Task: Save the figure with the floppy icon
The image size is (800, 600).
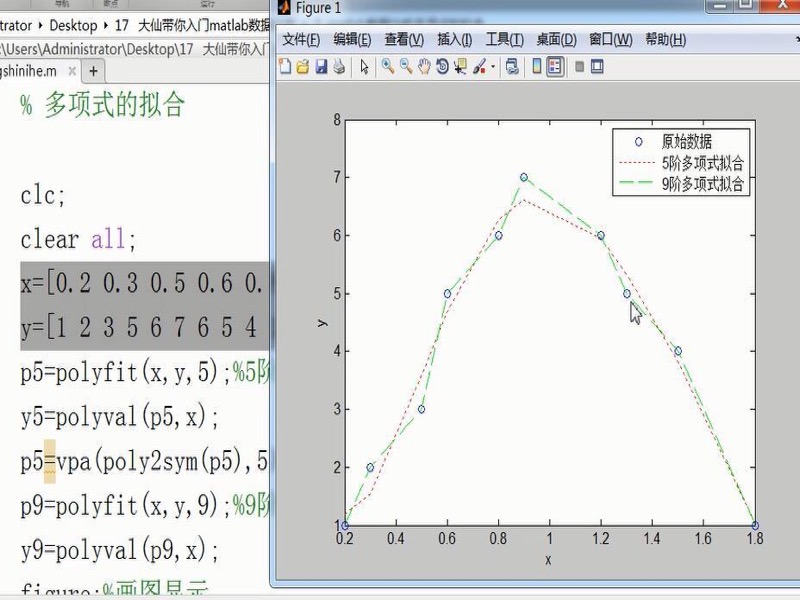Action: coord(321,66)
